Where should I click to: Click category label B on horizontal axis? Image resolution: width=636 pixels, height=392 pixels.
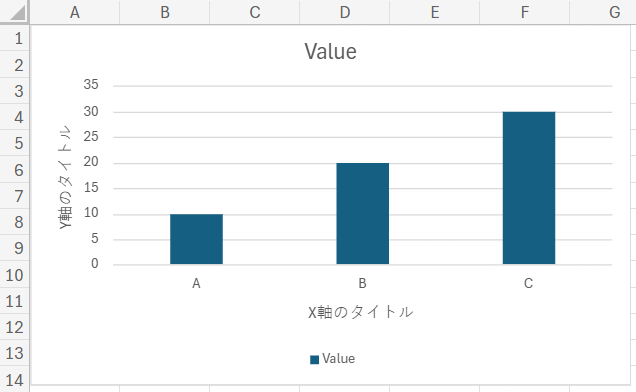tap(362, 283)
